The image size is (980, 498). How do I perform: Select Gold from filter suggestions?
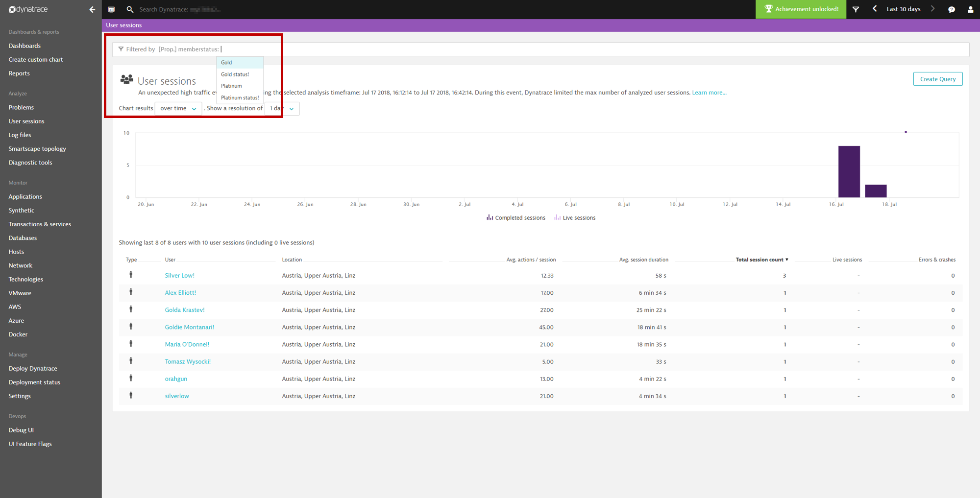[x=240, y=62]
